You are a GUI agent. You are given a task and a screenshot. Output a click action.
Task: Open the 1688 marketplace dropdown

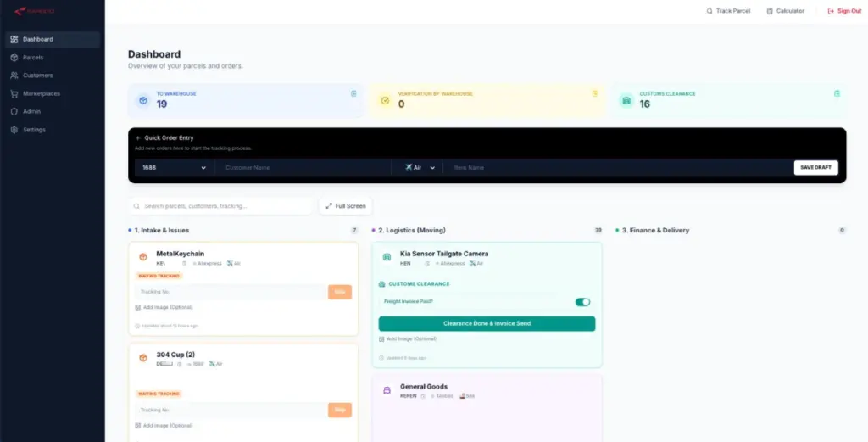(x=174, y=168)
